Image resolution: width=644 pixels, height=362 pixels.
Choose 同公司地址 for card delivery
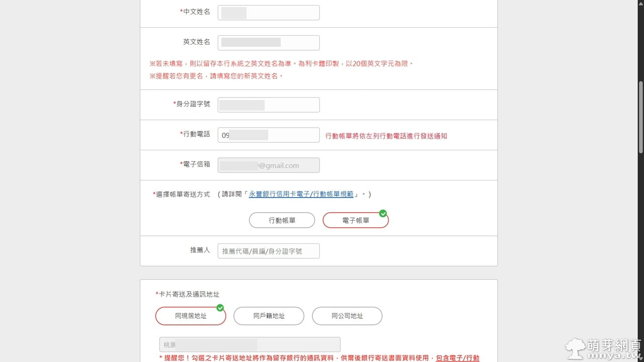coord(347,316)
